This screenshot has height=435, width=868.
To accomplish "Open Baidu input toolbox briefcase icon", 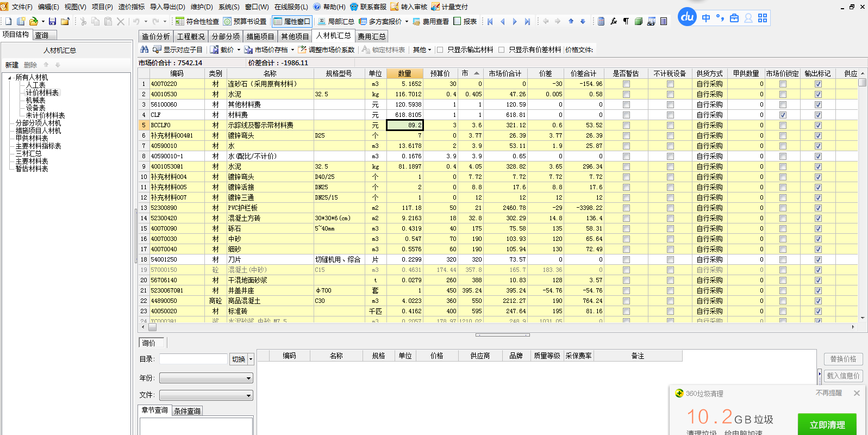I will point(734,18).
